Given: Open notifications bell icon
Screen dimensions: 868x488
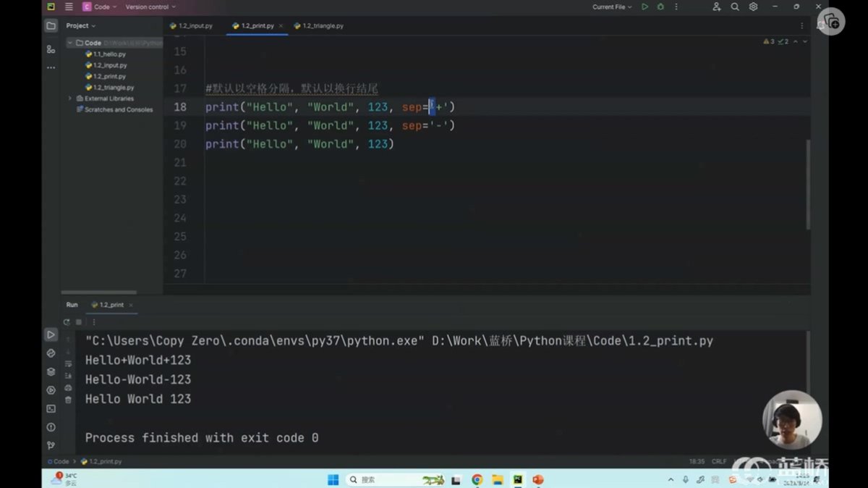Looking at the screenshot, I should pyautogui.click(x=820, y=25).
